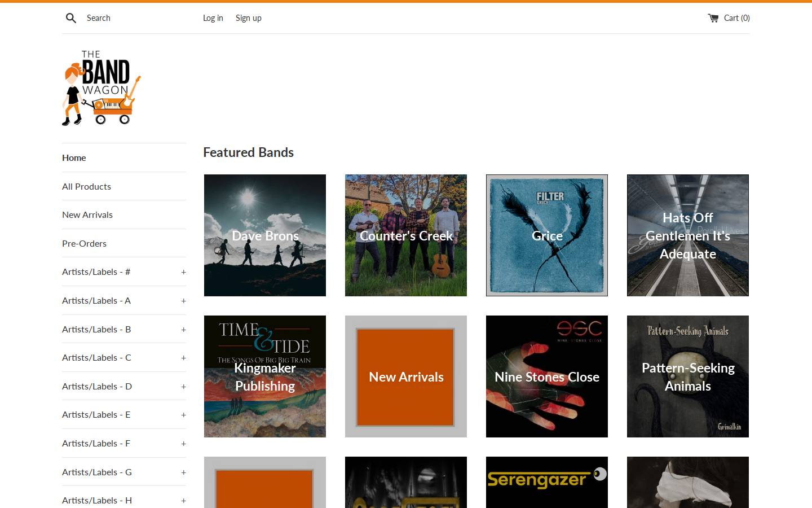Expand Artists/Labels - D plus sign

[183, 387]
